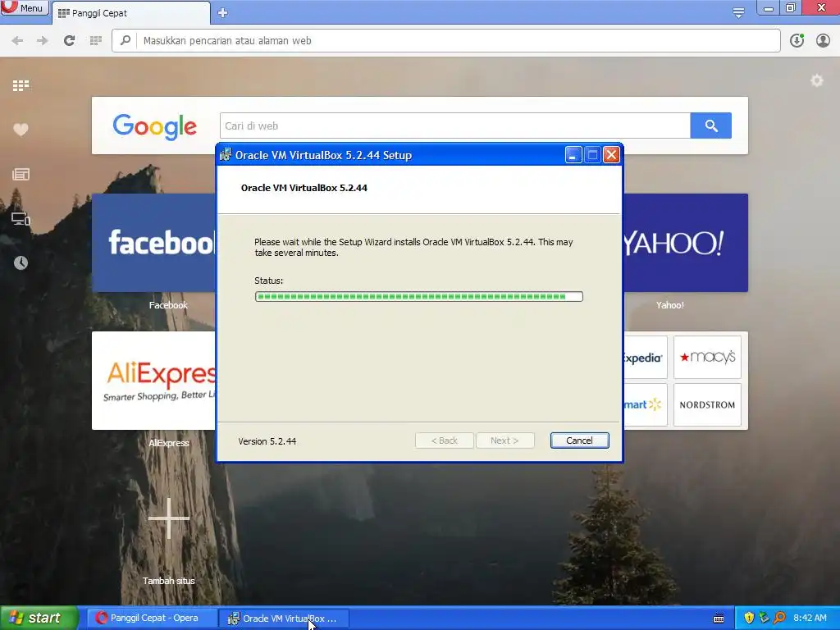Click the blue Google search button
Image resolution: width=840 pixels, height=630 pixels.
coord(711,126)
